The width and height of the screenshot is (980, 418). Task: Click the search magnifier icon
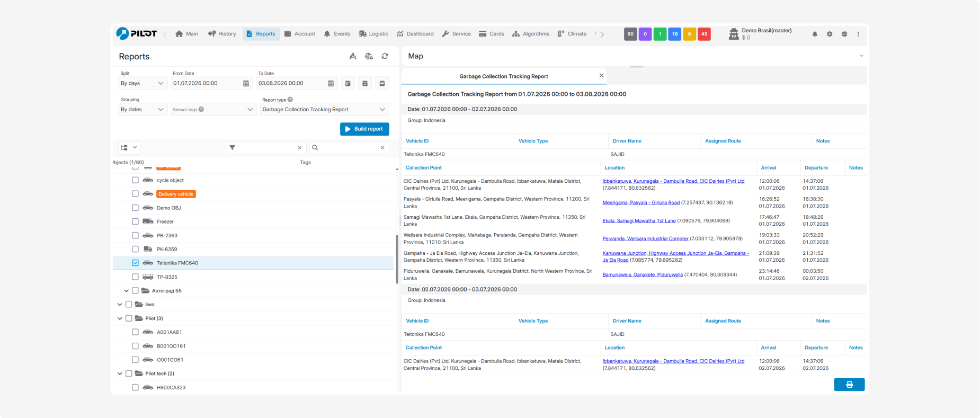pyautogui.click(x=315, y=148)
